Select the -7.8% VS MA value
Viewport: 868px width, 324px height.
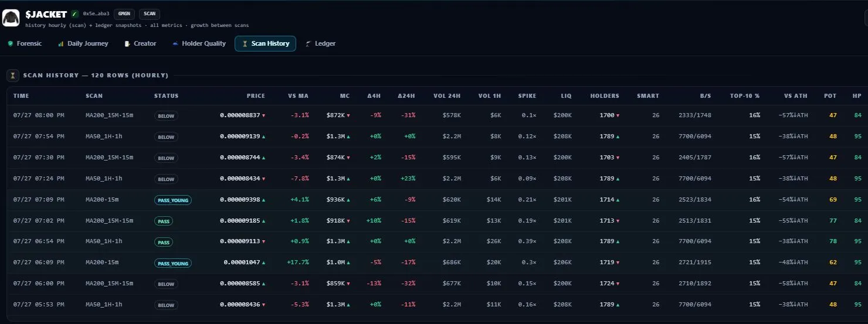(301, 179)
